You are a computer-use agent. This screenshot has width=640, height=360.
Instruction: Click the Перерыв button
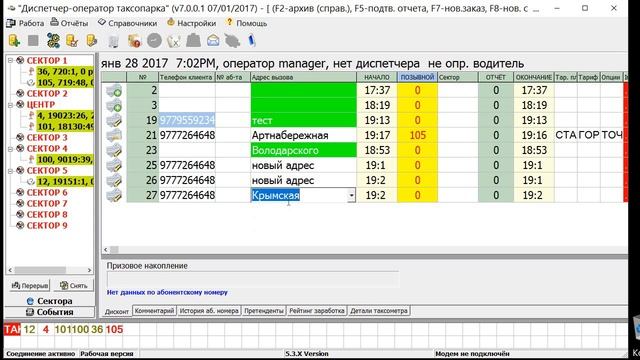[x=29, y=285]
